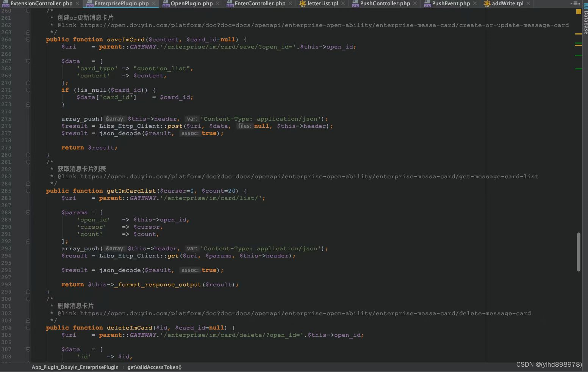Click the 'card_type' array key
The image size is (588, 372).
pos(97,68)
